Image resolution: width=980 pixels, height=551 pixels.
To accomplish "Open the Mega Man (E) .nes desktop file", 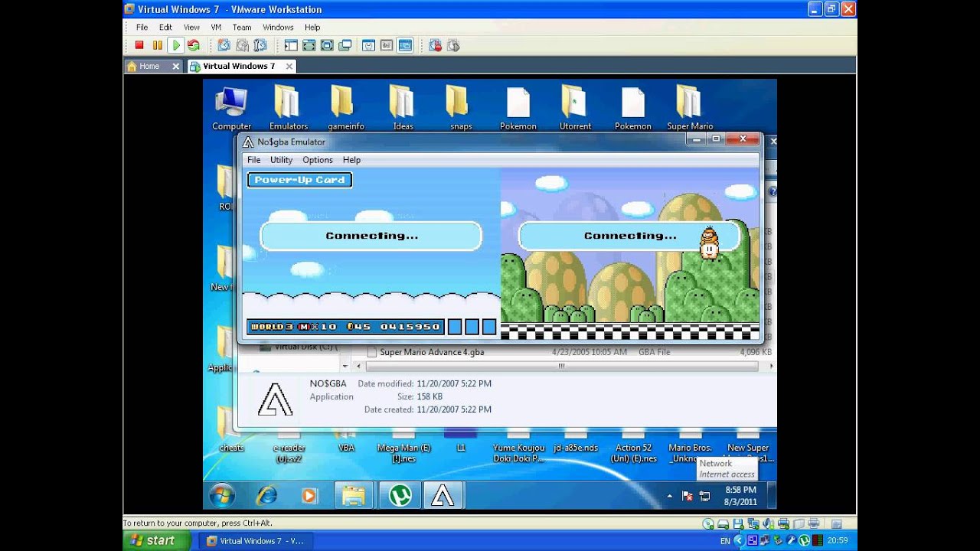I will (x=403, y=446).
